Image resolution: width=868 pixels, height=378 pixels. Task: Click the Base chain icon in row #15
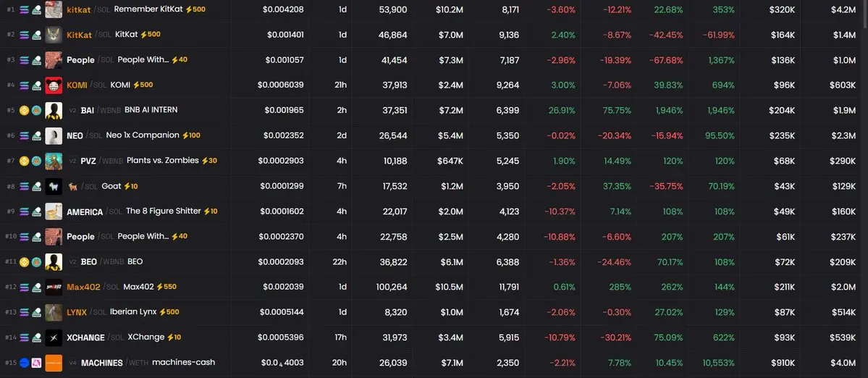click(24, 363)
